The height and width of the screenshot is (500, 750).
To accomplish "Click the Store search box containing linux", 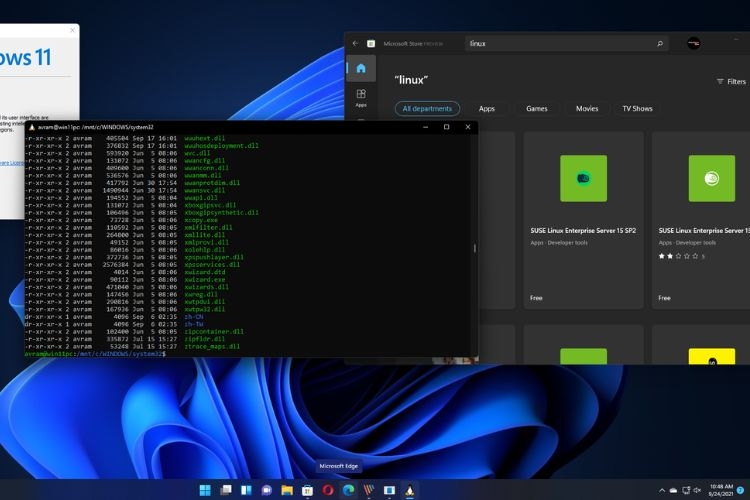I will point(566,44).
